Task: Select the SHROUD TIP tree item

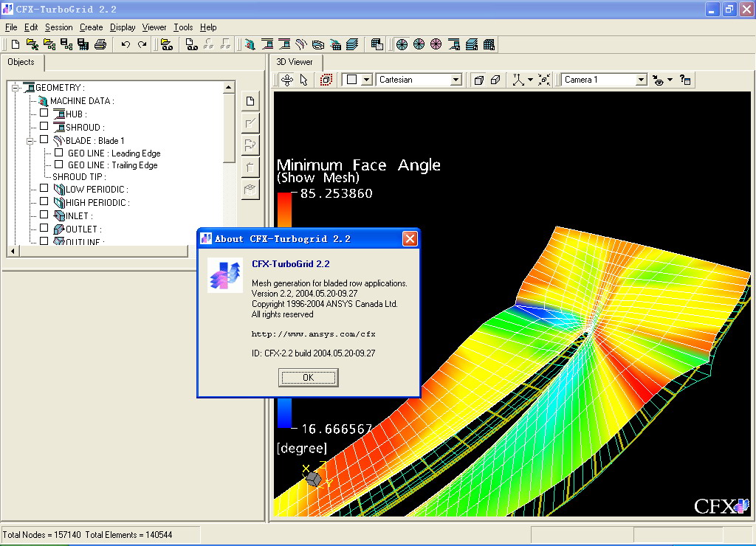Action: tap(80, 177)
